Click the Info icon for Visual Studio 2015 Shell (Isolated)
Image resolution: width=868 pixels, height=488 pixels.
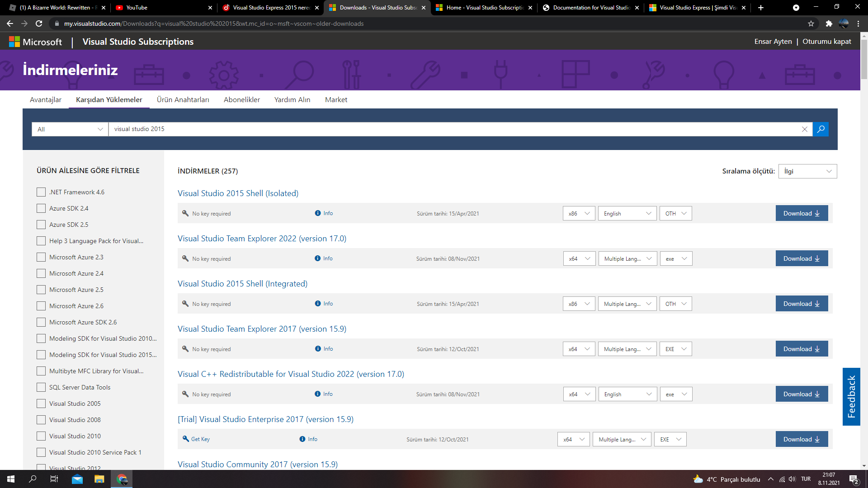point(318,213)
